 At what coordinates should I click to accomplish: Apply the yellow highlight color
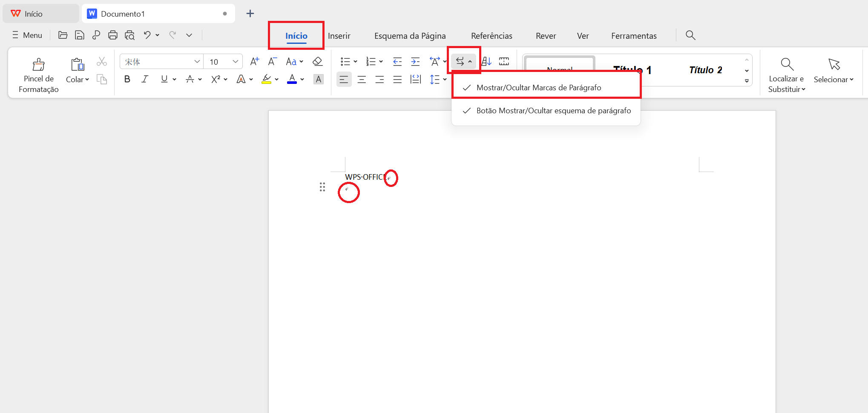pyautogui.click(x=267, y=80)
